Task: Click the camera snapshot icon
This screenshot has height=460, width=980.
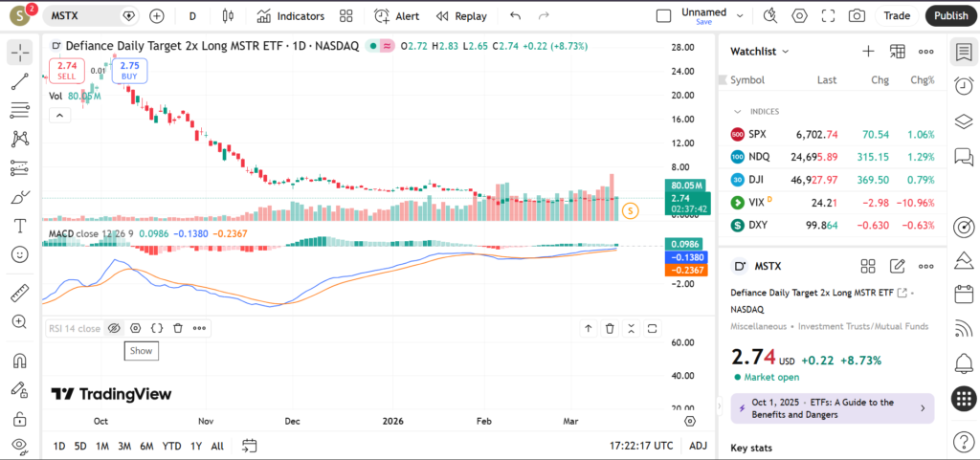Action: point(857,16)
